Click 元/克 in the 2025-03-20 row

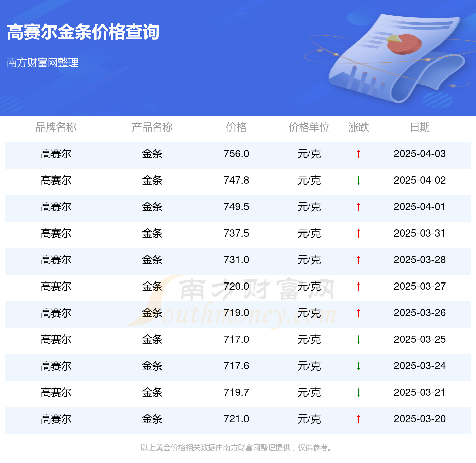click(x=309, y=419)
